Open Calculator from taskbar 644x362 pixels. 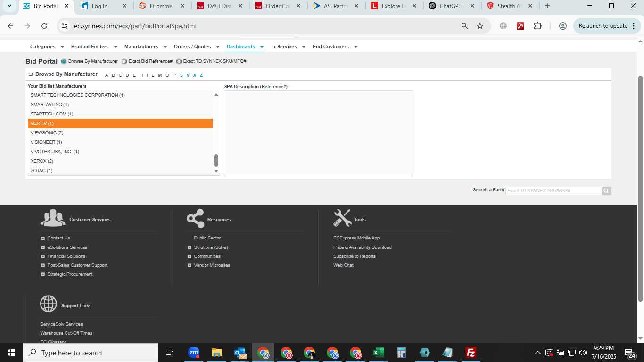point(401,353)
